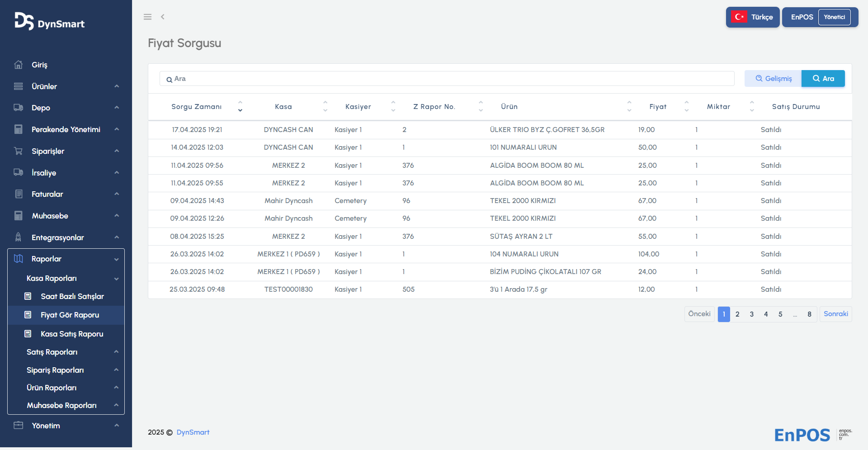Viewport: 868px width, 450px height.
Task: Click the Siparişler shopping cart icon
Action: (x=19, y=151)
